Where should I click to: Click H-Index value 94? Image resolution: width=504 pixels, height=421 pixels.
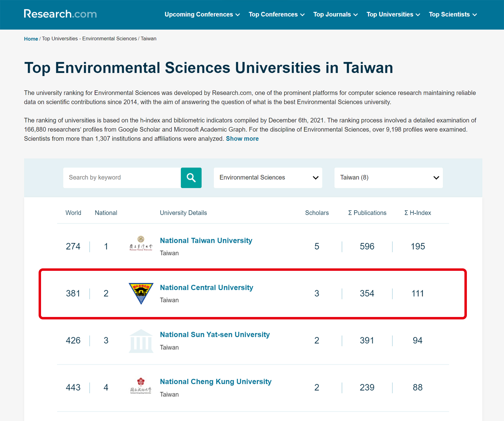418,340
